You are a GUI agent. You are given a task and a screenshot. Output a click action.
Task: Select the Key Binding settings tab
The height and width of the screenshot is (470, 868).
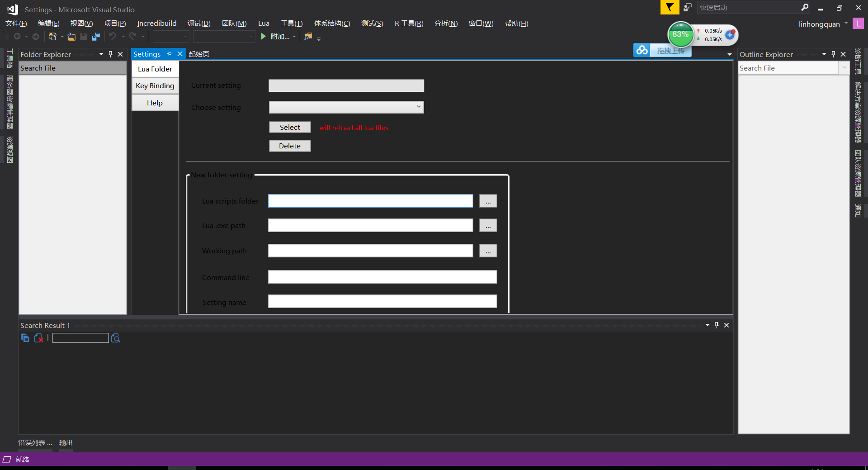coord(155,86)
